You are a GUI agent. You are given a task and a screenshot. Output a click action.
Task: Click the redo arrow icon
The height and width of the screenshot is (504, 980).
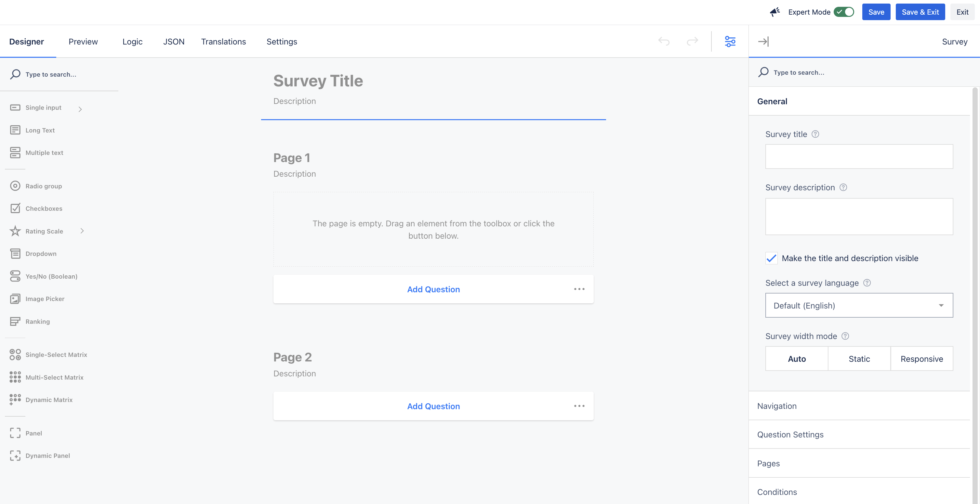click(x=692, y=41)
